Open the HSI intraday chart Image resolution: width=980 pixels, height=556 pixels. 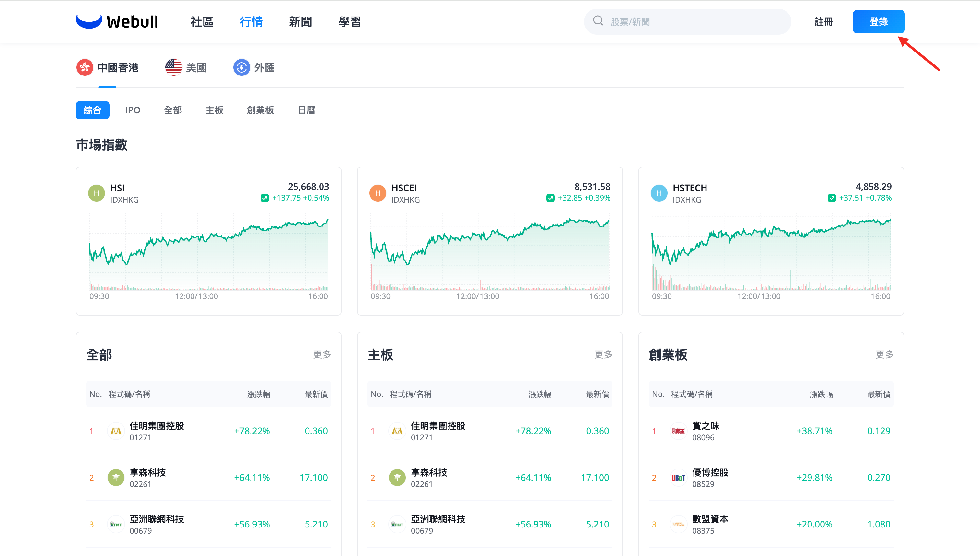pos(208,252)
